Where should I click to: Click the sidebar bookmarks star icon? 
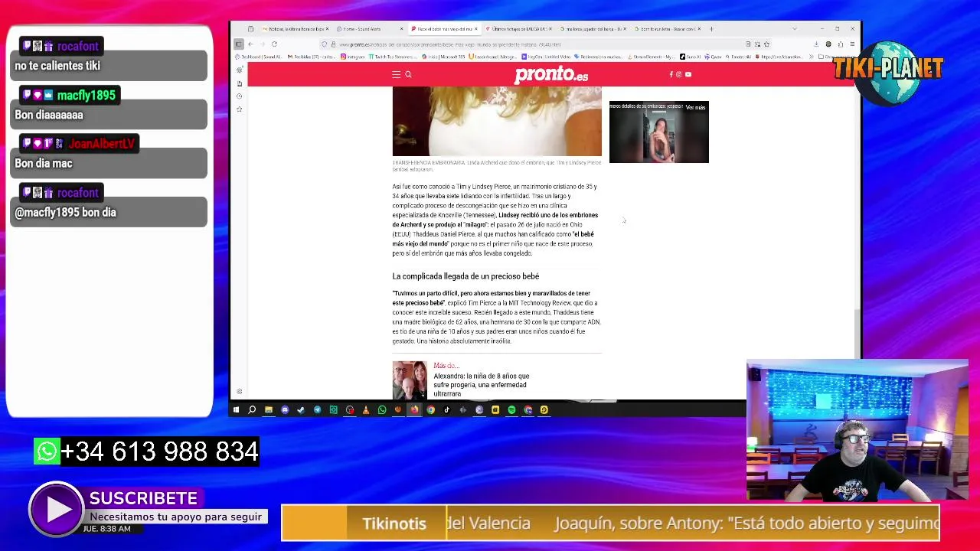point(239,109)
